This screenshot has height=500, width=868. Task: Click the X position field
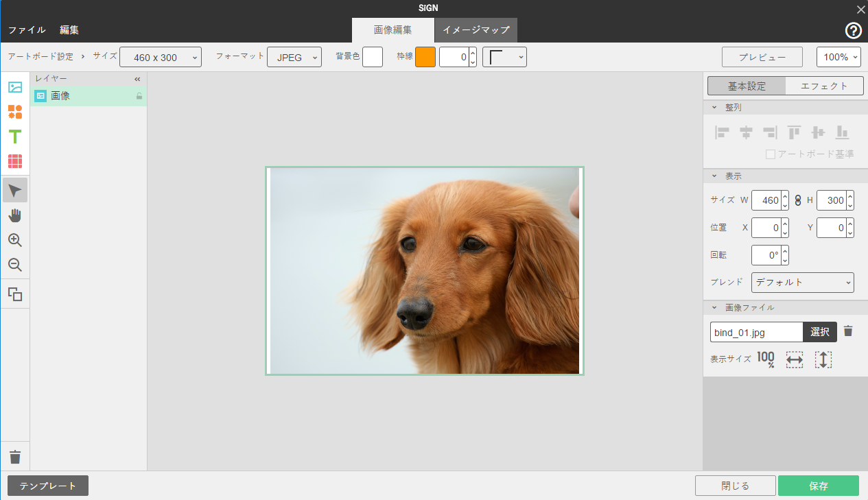(x=766, y=228)
